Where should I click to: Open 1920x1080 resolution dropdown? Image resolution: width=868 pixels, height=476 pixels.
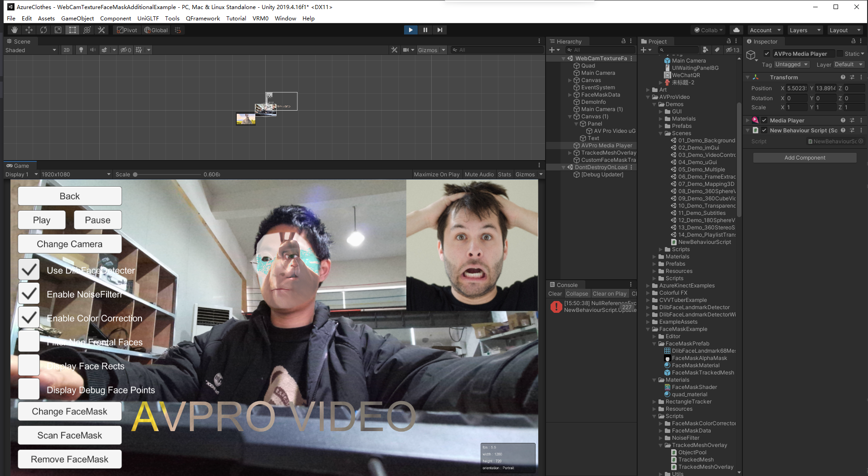76,175
